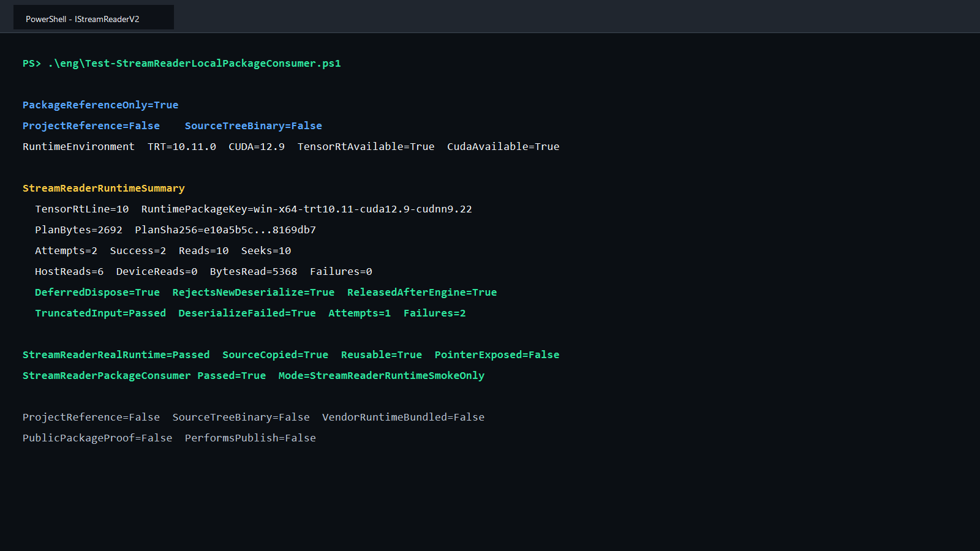Click the TRT=10.11.0 value
The image size is (980, 551).
click(182, 146)
